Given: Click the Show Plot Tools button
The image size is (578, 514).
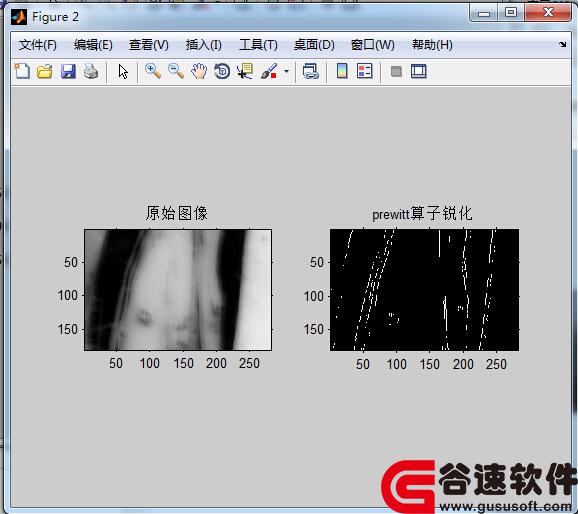Looking at the screenshot, I should point(419,71).
